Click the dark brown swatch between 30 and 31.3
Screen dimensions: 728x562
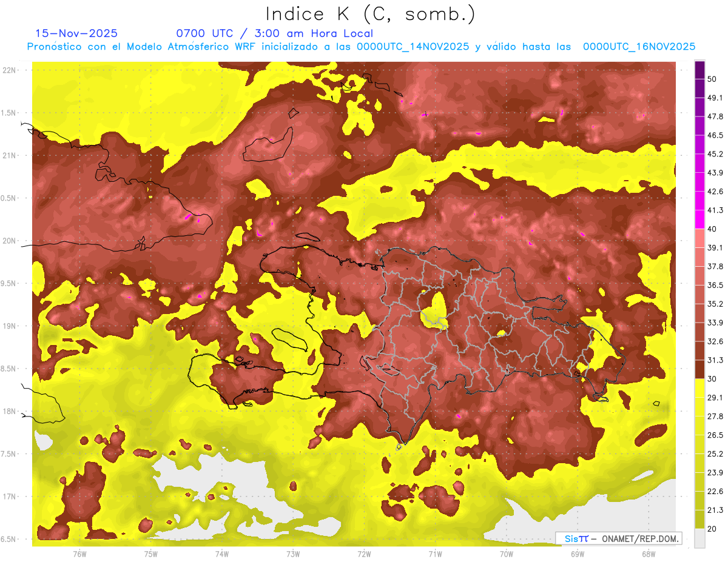tap(700, 369)
